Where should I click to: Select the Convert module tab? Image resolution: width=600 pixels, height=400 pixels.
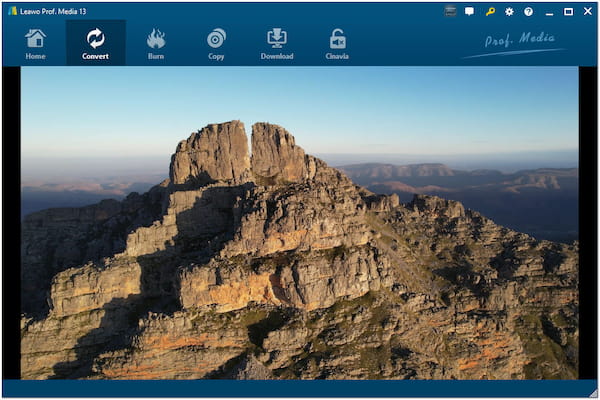[x=96, y=43]
